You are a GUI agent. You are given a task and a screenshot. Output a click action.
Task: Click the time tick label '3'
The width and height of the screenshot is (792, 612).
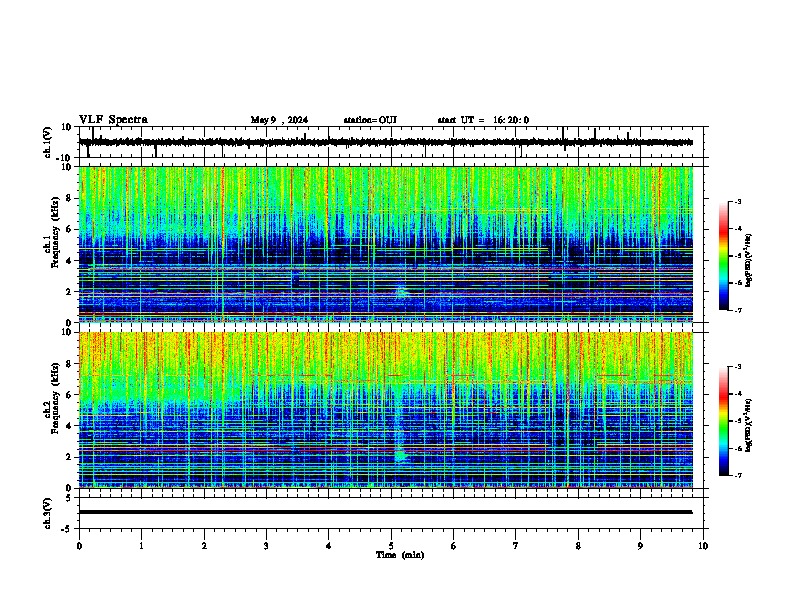click(266, 546)
